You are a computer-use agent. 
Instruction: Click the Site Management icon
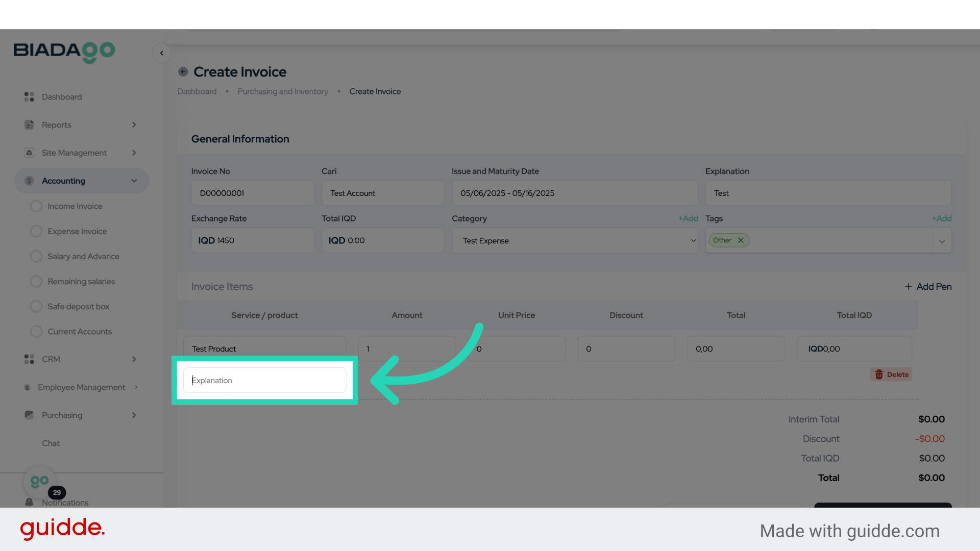tap(29, 153)
